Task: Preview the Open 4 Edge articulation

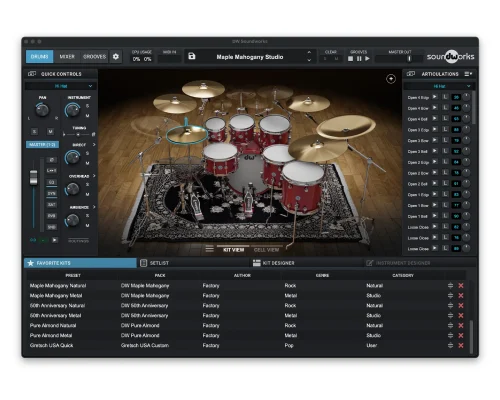Action: point(435,97)
